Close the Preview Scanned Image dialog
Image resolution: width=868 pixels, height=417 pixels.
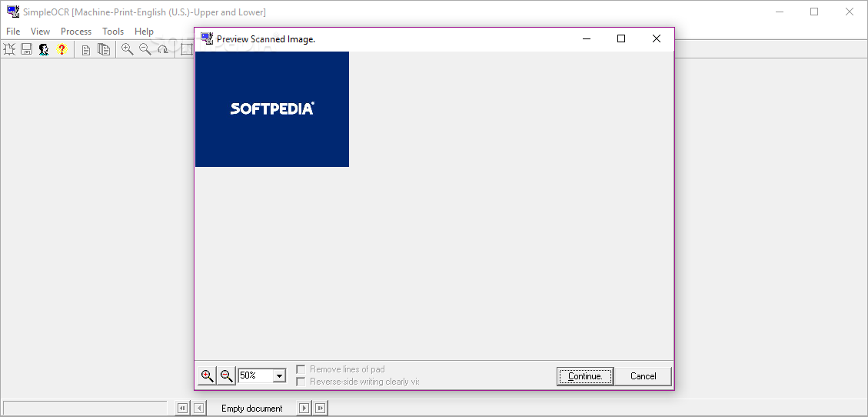(x=657, y=38)
